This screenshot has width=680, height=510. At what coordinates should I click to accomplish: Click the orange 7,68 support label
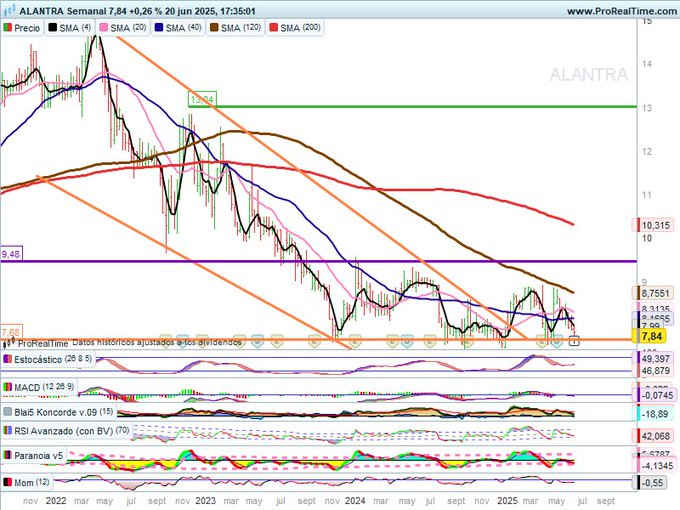[x=10, y=332]
